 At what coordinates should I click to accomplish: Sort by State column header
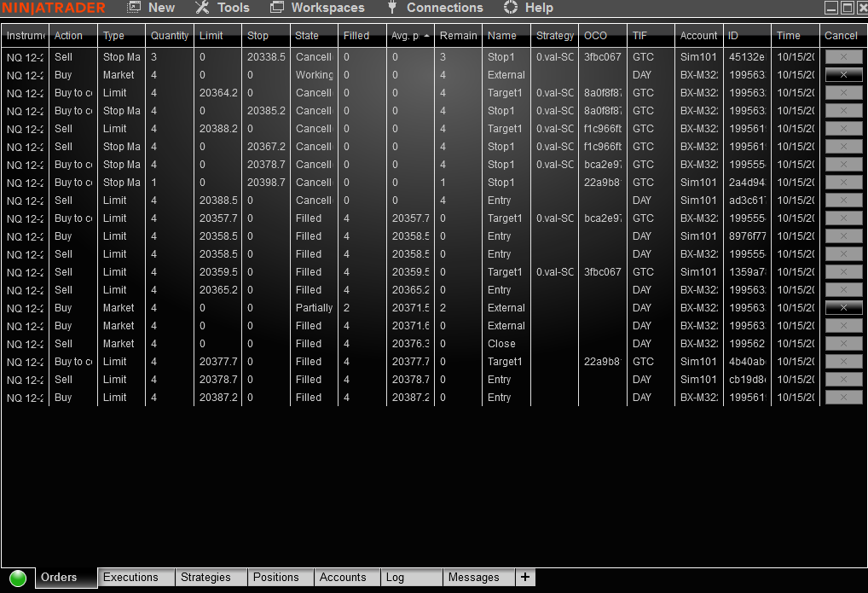point(313,36)
